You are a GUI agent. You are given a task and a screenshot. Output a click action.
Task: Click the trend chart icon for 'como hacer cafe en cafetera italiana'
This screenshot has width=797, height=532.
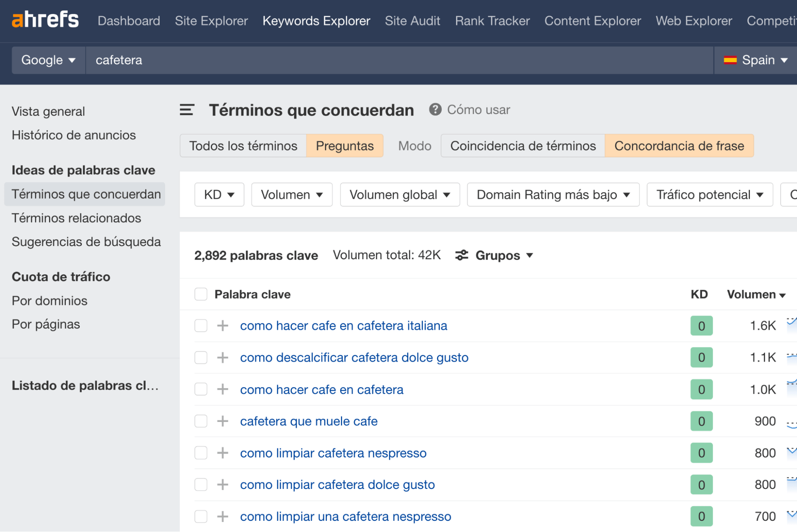click(x=791, y=324)
